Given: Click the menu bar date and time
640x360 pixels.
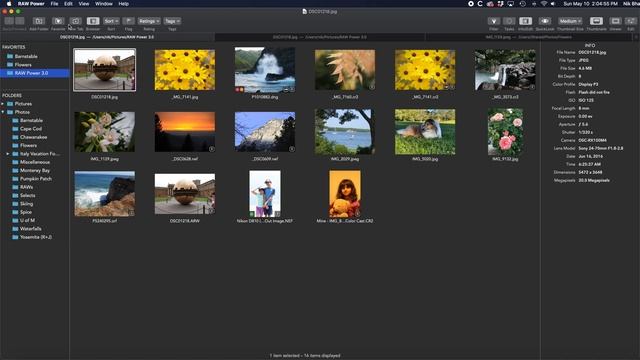Looking at the screenshot, I should click(591, 4).
